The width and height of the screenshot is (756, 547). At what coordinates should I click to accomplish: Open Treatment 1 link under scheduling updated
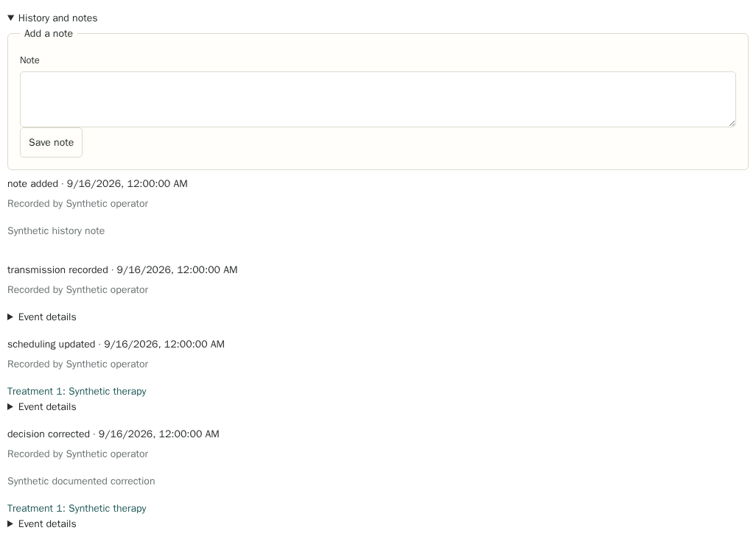point(77,391)
